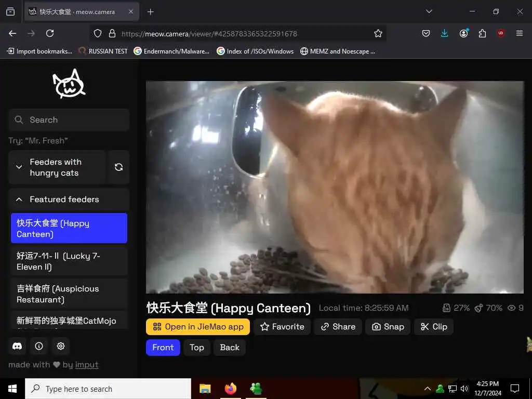Image resolution: width=532 pixels, height=399 pixels.
Task: Open the Index of /ISOs/Windows bookmark
Action: (255, 51)
